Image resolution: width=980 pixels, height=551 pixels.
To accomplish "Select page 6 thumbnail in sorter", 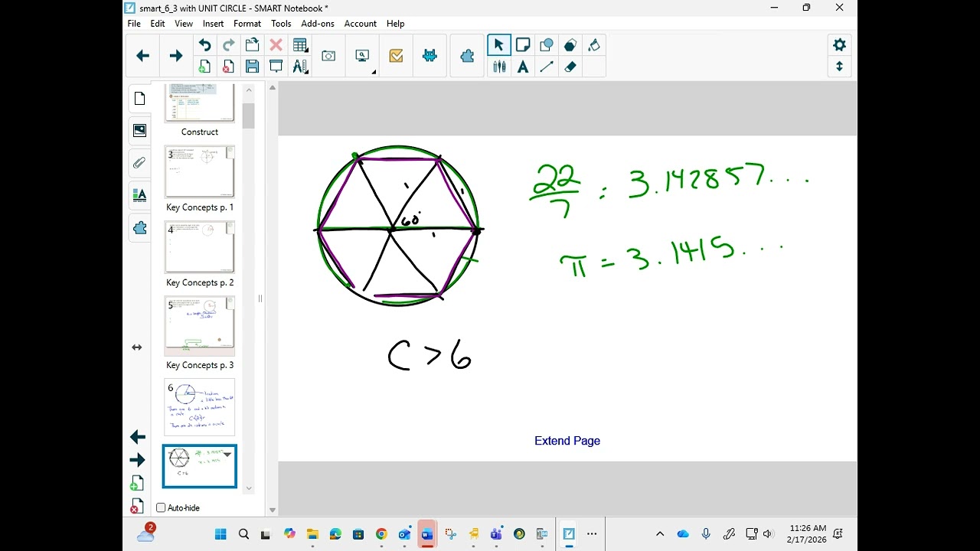I will pos(200,407).
